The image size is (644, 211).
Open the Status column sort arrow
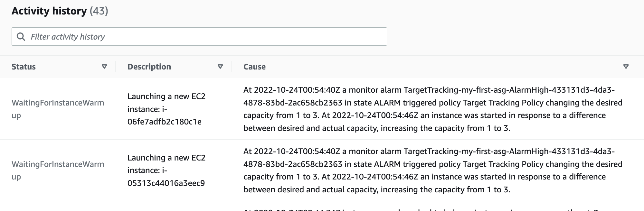pos(104,67)
